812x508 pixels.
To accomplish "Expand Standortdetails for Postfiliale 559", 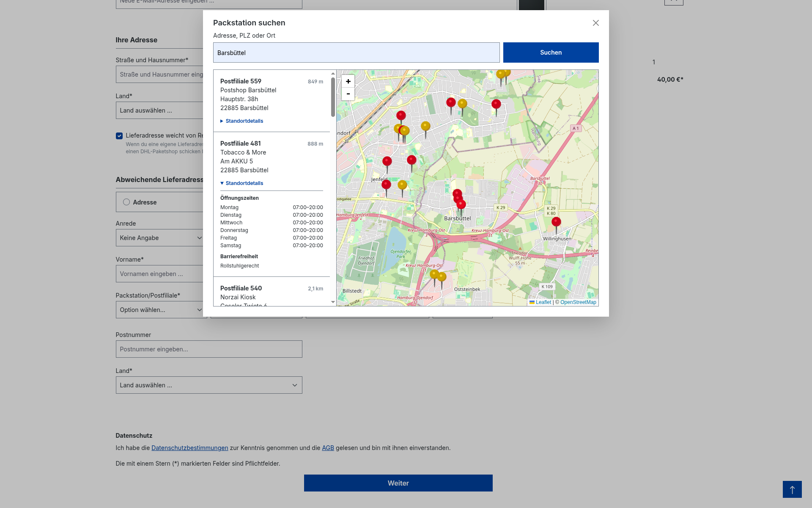I will click(242, 121).
